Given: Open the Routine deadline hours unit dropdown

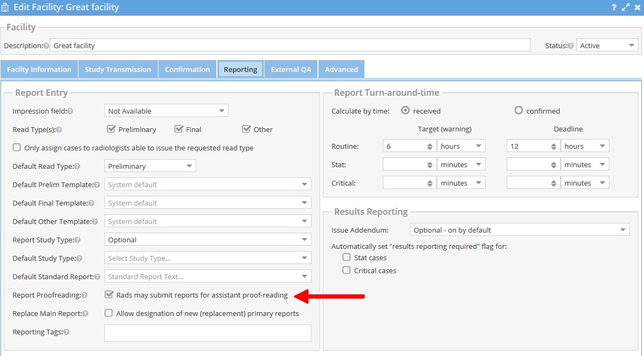Looking at the screenshot, I should [x=585, y=146].
